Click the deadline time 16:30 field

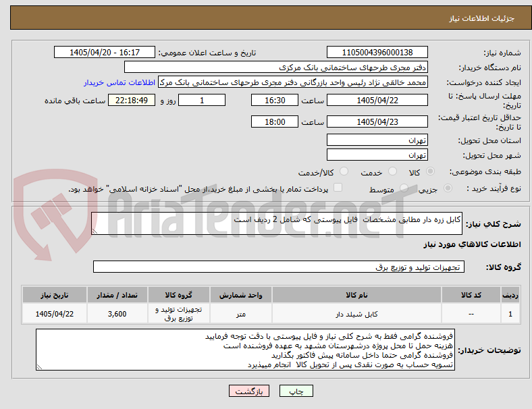click(275, 100)
